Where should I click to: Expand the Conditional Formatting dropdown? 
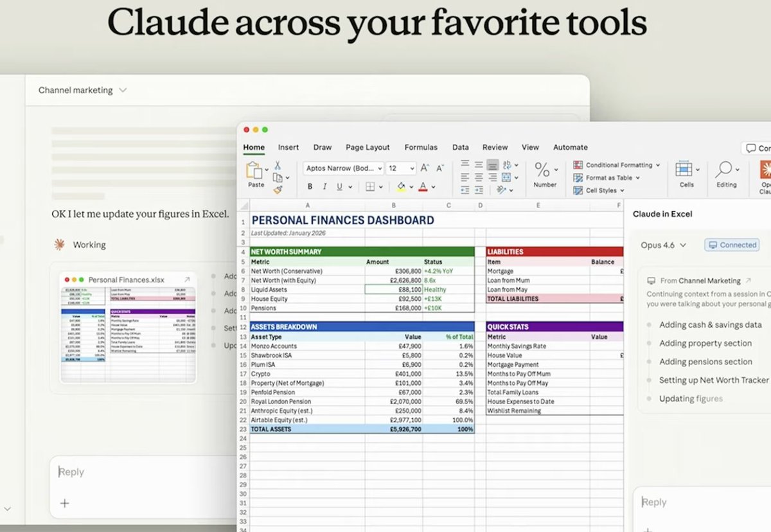(657, 165)
